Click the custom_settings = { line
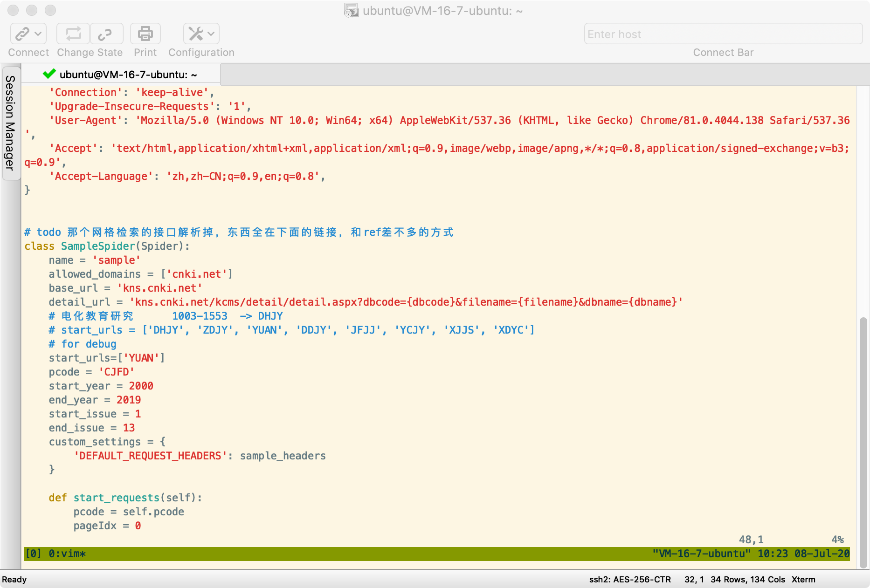Screen dimensions: 870x588 tap(107, 442)
